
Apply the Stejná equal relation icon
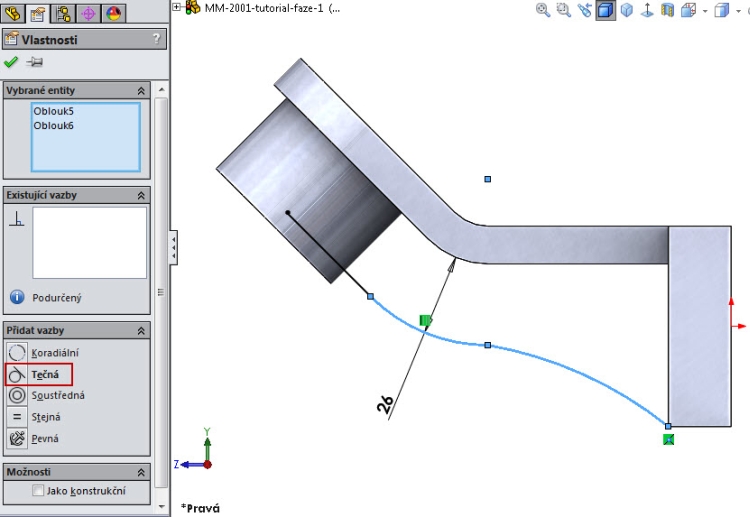pos(17,417)
